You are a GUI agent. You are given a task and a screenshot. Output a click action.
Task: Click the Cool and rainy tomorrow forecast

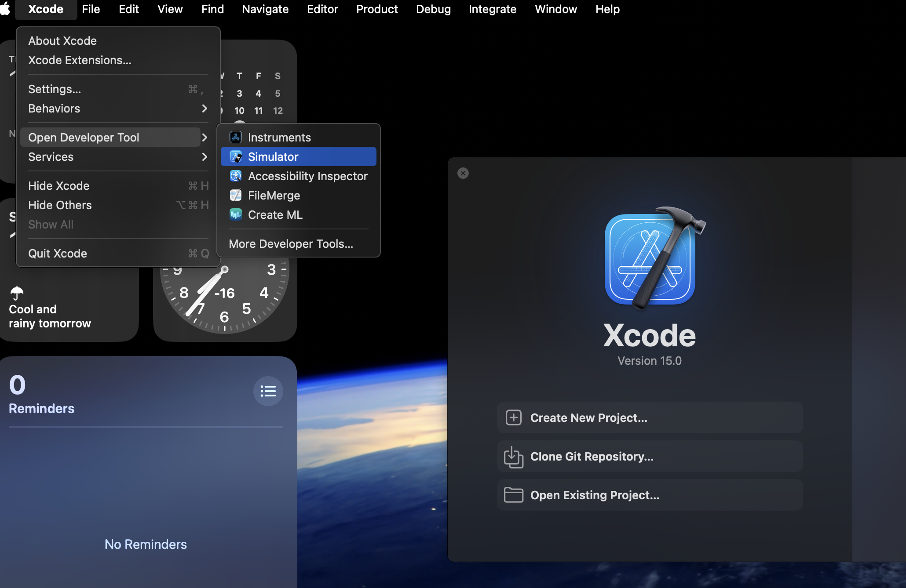point(50,316)
